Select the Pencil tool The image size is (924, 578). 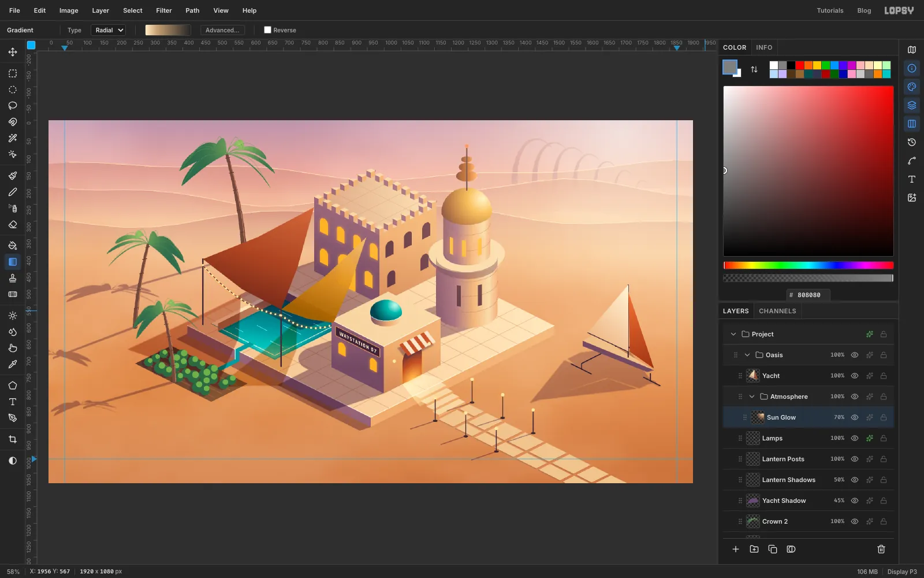point(13,192)
